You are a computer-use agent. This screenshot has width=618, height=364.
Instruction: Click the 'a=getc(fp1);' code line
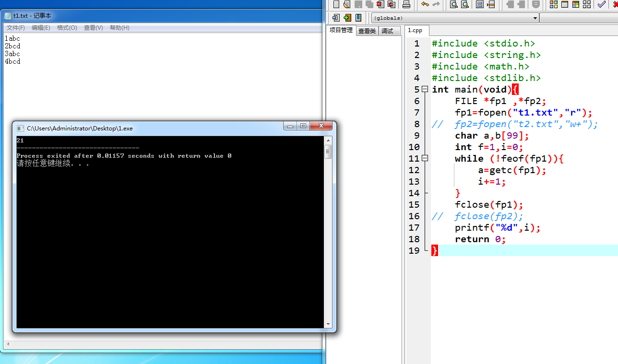512,170
